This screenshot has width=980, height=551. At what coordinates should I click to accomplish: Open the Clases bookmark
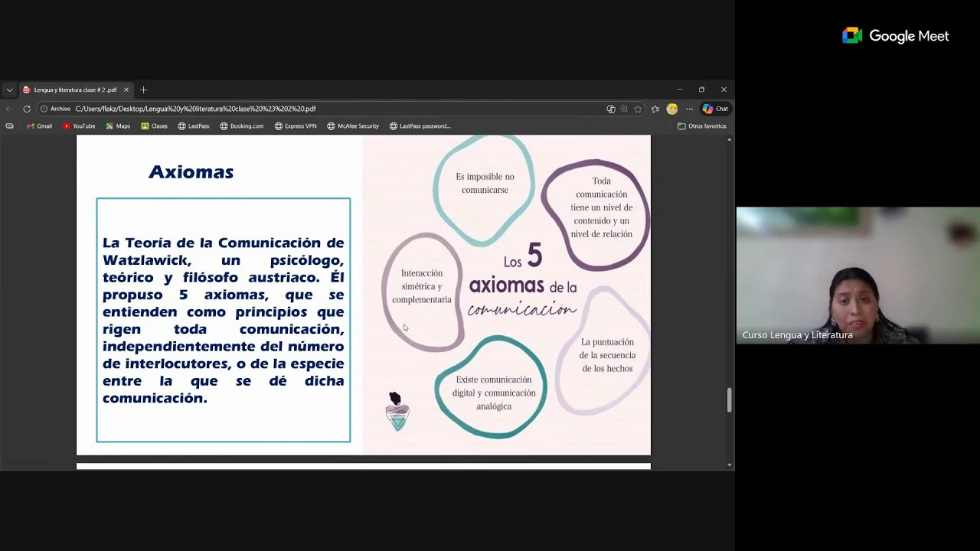coord(154,126)
